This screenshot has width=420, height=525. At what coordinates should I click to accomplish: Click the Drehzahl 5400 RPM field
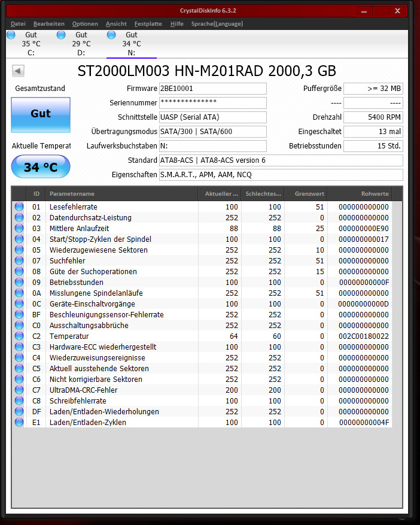(x=373, y=117)
